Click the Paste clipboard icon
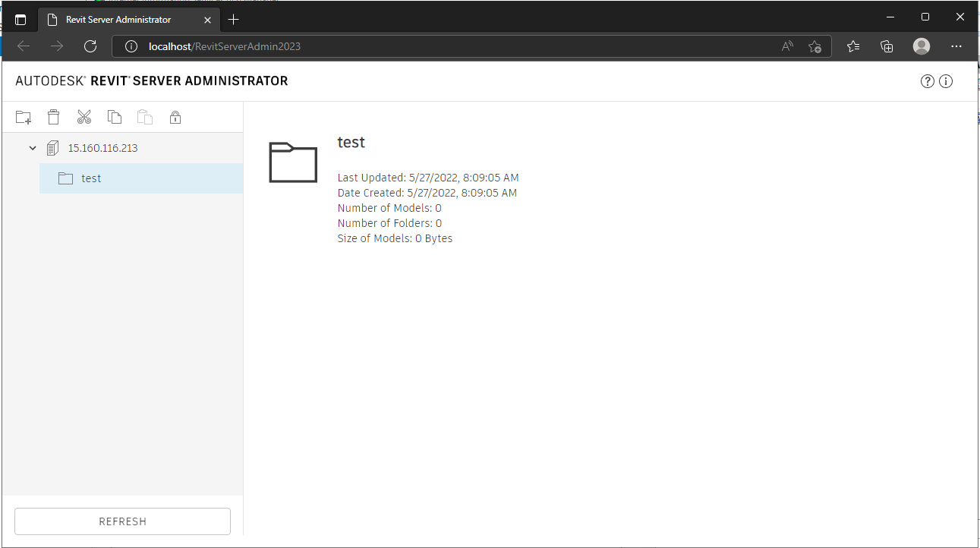This screenshot has width=980, height=548. (145, 117)
